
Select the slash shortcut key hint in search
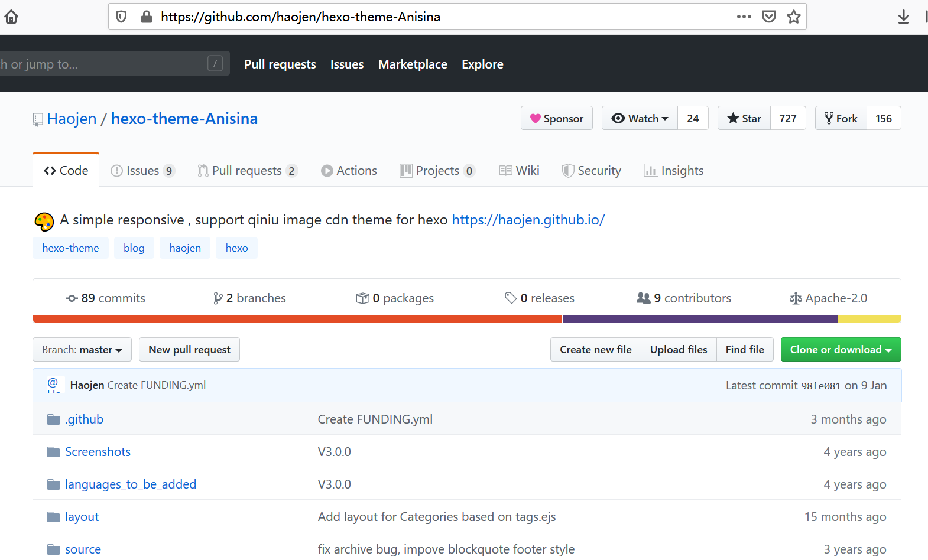(215, 63)
